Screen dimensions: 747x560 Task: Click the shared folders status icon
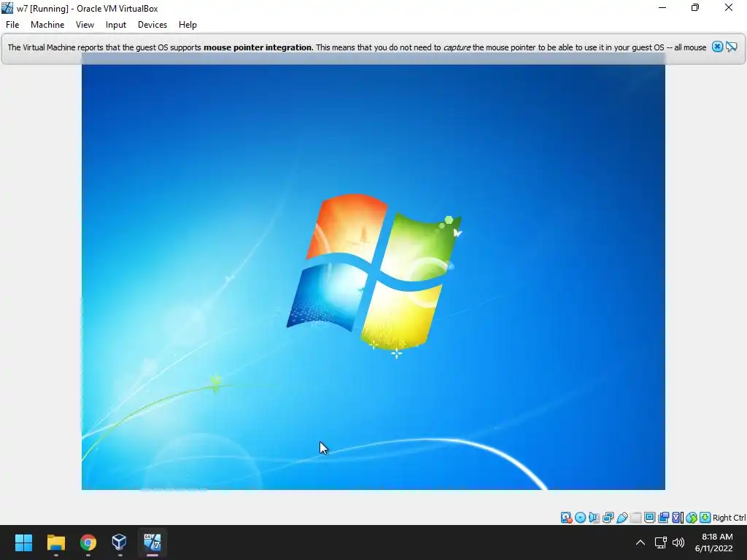point(635,518)
